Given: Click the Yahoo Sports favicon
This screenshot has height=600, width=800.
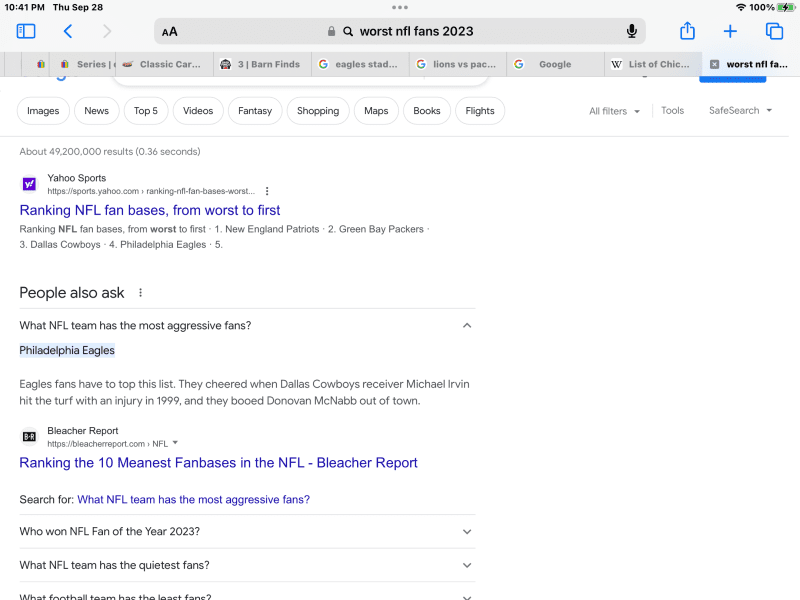Looking at the screenshot, I should click(30, 184).
